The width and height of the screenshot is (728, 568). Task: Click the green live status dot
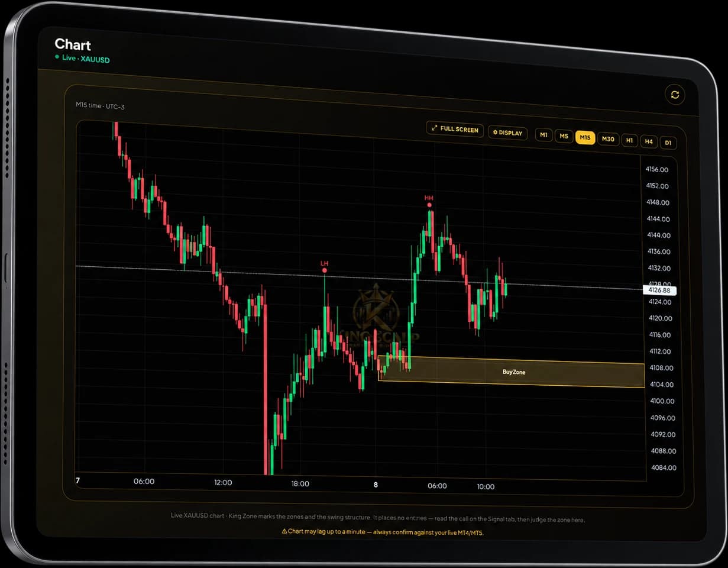point(57,57)
